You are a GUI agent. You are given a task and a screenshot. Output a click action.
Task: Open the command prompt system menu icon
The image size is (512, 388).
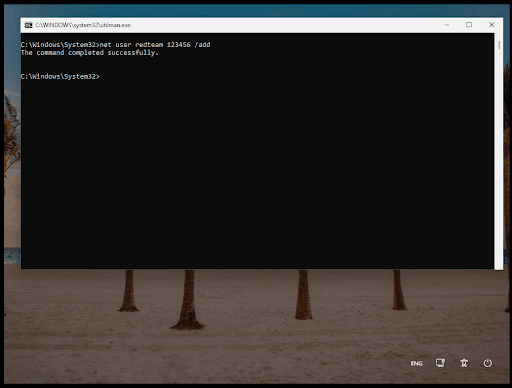point(29,25)
